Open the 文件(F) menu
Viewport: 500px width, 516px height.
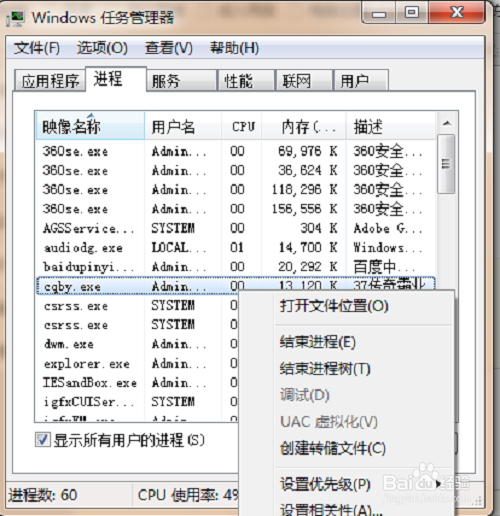click(37, 48)
